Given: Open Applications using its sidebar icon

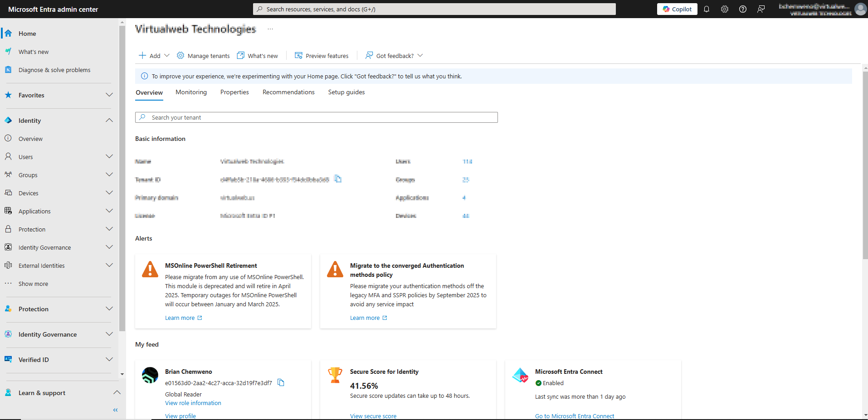Looking at the screenshot, I should coord(8,211).
